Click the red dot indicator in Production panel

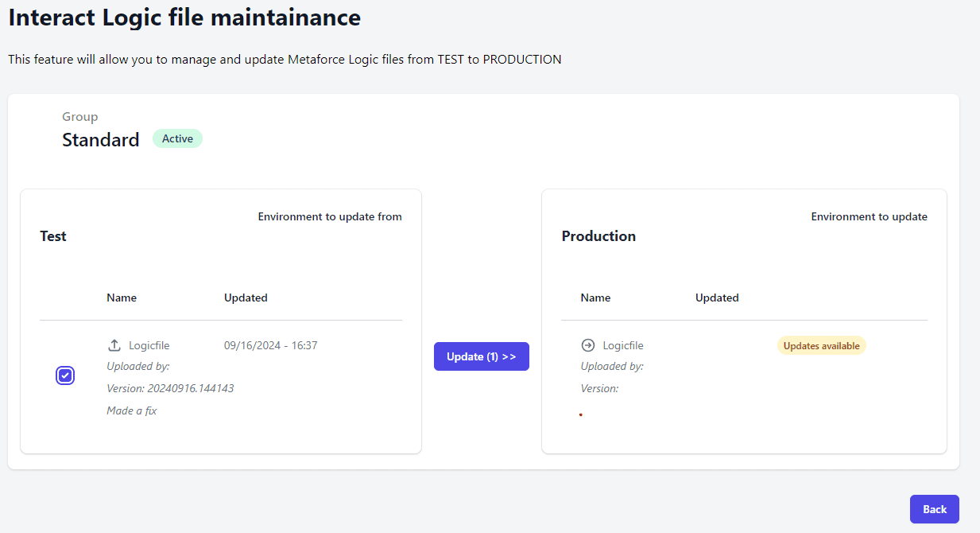click(580, 414)
